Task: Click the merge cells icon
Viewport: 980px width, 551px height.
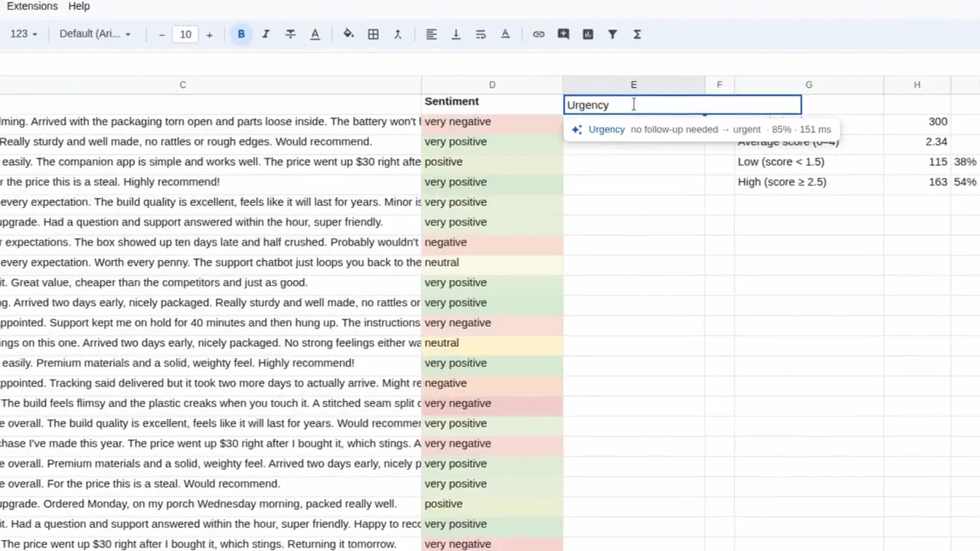Action: pos(397,34)
